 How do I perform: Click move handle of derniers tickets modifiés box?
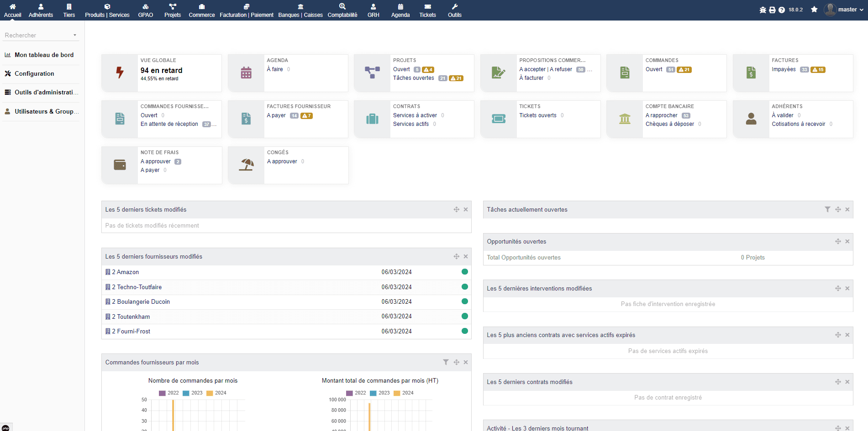[x=456, y=209]
